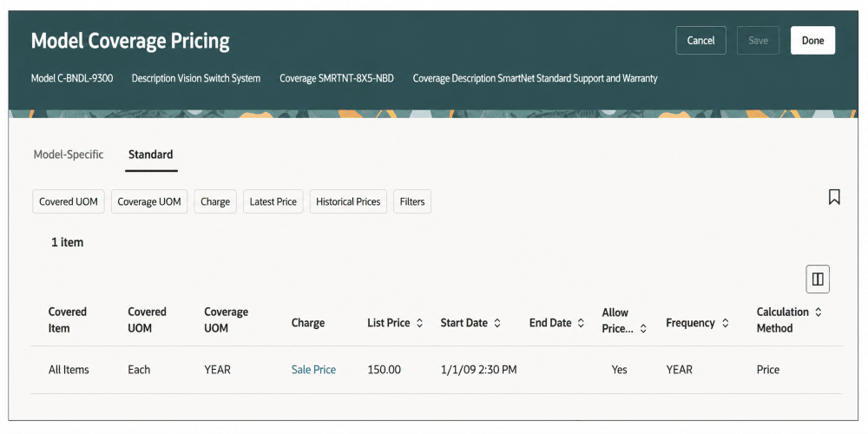Open the manage columns icon

pos(818,279)
